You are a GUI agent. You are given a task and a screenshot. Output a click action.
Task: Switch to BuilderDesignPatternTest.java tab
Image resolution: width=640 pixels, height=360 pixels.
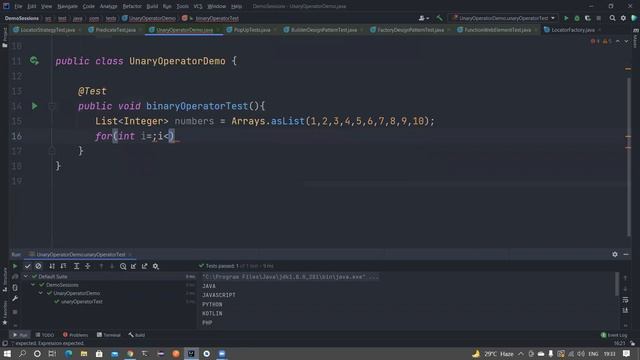click(324, 30)
